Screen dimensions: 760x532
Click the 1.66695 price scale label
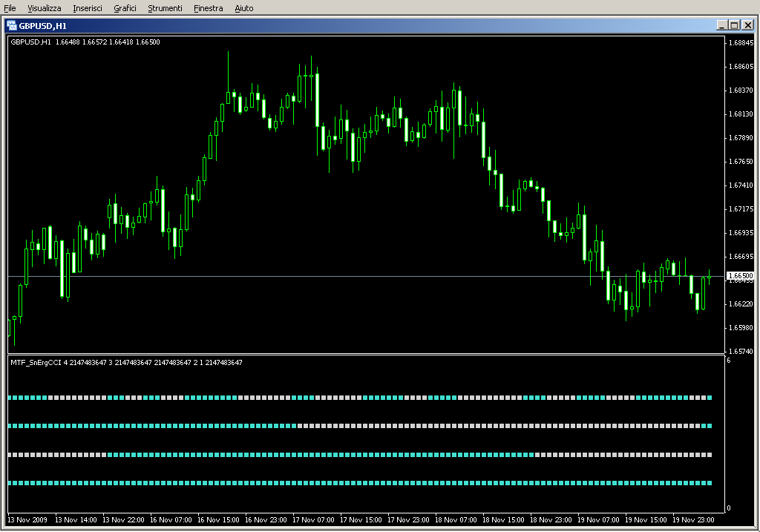point(741,256)
